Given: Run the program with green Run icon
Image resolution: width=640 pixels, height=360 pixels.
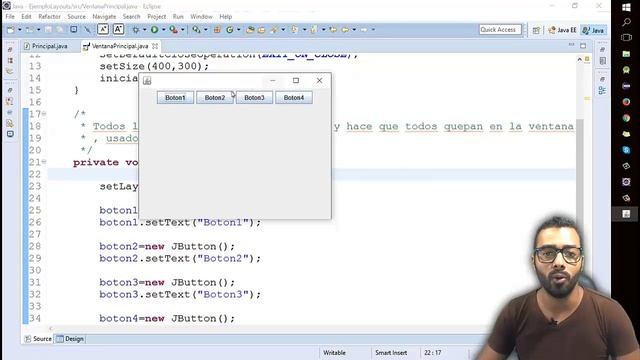Looking at the screenshot, I should [155, 29].
